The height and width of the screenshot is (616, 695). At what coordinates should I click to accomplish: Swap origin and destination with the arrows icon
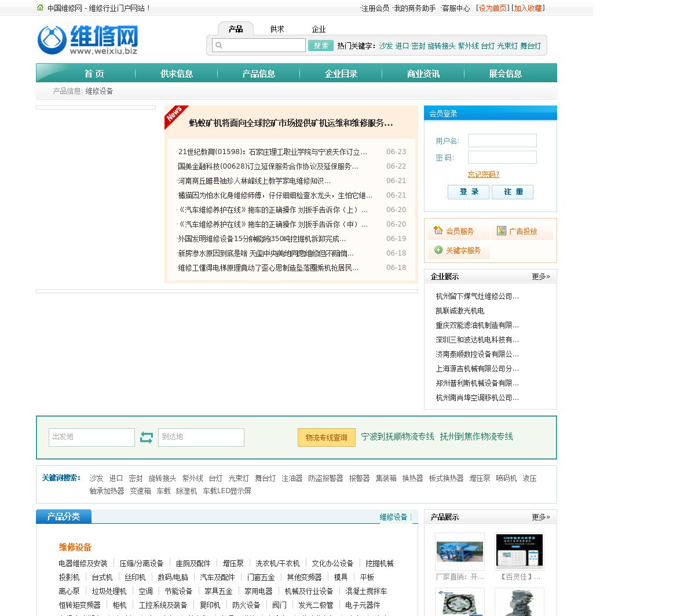coord(147,438)
